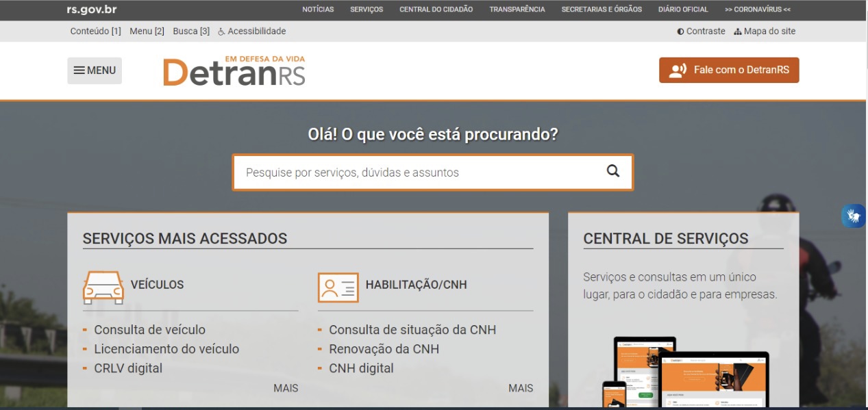
Task: Jump to Busca [3] shortcut
Action: 191,31
